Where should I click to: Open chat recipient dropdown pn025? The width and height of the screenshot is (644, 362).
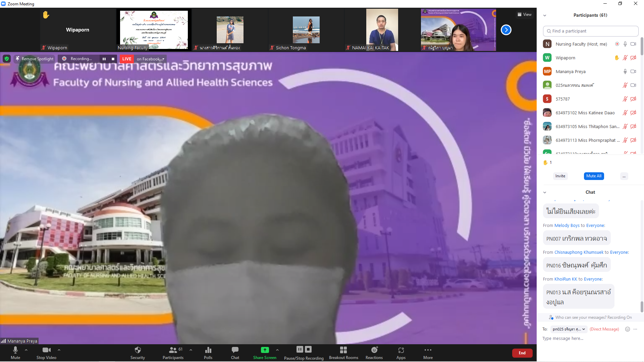click(569, 329)
